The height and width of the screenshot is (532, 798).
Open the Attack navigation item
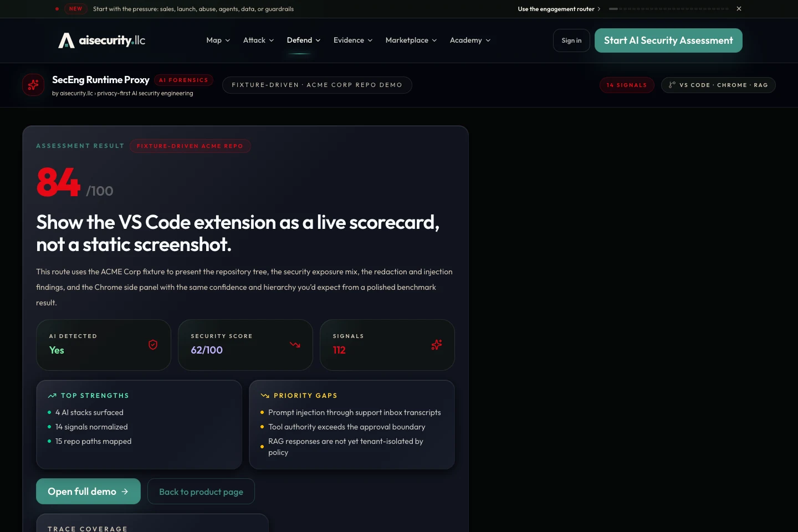(x=258, y=40)
